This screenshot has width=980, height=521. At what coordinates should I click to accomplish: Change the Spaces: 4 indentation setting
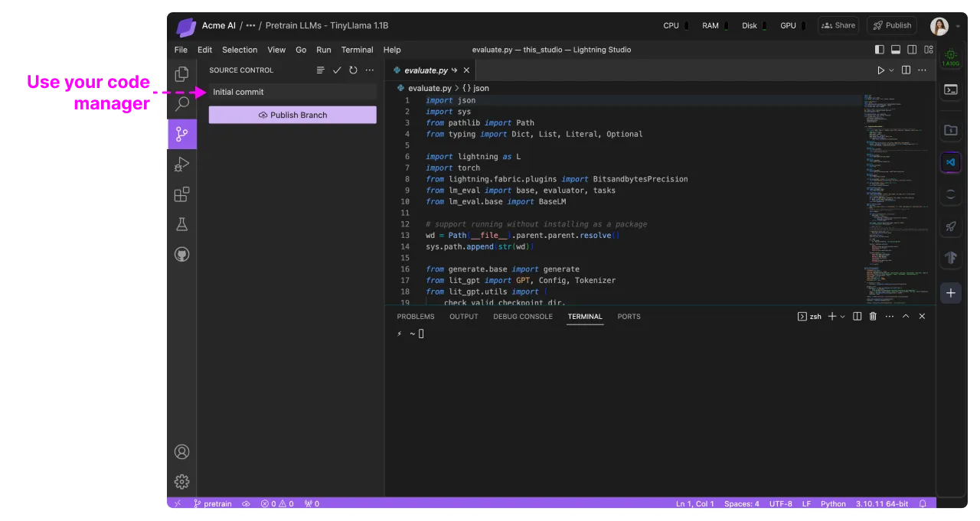[x=742, y=503]
